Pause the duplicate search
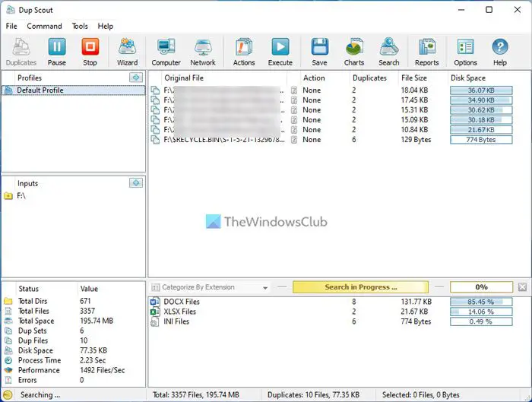532x402 pixels. pyautogui.click(x=57, y=52)
